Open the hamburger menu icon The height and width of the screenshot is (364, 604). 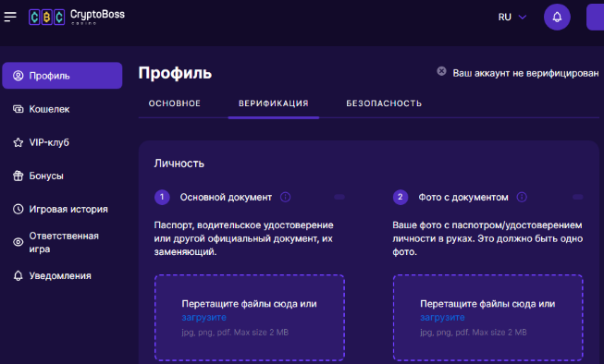(10, 17)
